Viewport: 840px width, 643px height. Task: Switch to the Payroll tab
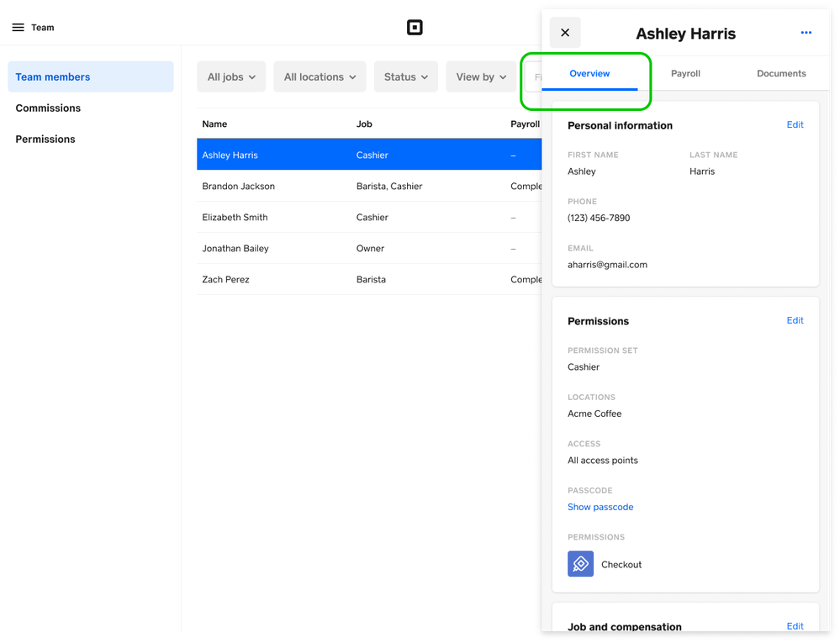685,74
